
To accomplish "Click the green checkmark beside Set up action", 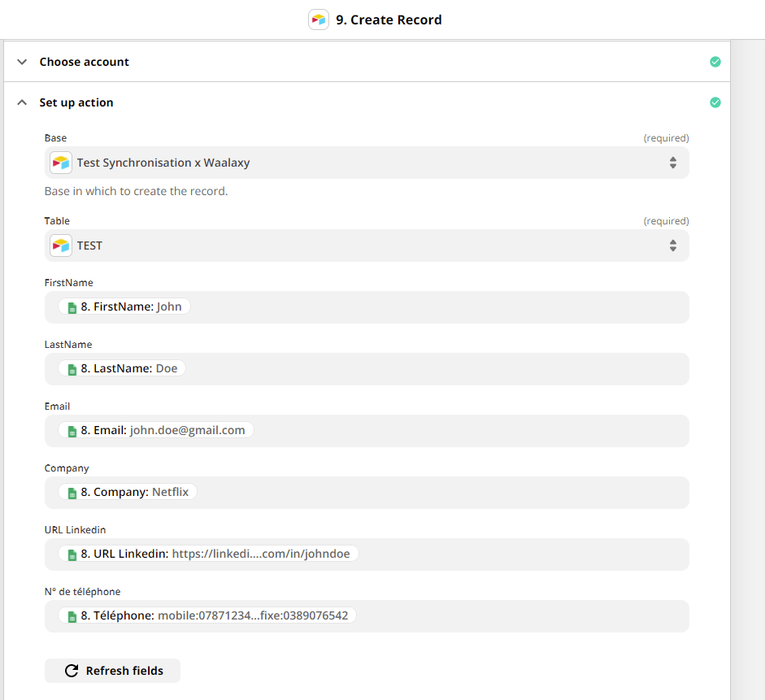I will [x=715, y=102].
